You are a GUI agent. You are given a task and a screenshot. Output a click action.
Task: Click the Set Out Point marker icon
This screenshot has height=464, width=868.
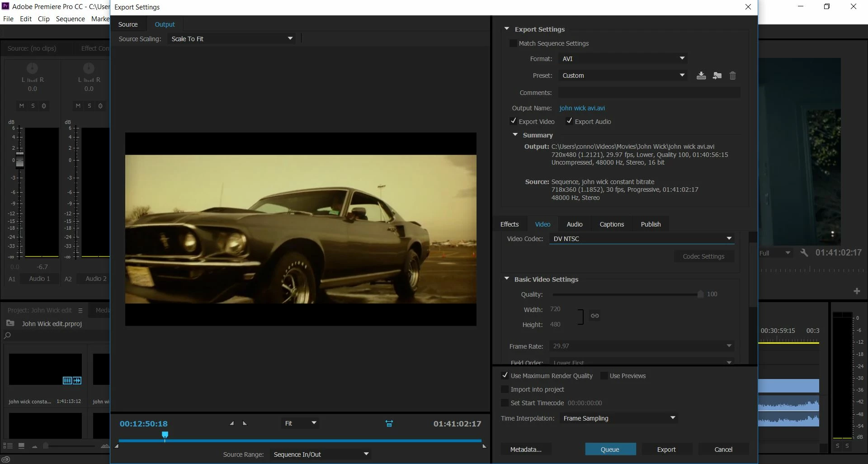pos(245,423)
